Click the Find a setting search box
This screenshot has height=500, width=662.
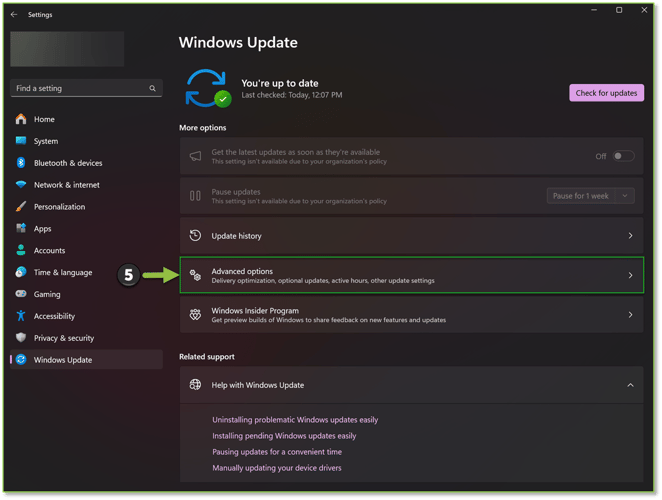coord(86,88)
